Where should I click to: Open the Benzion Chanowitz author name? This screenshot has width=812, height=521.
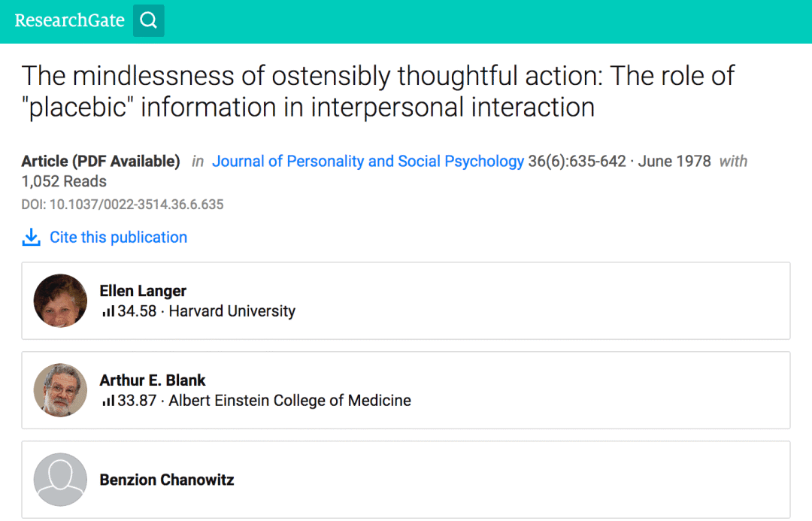coord(167,480)
